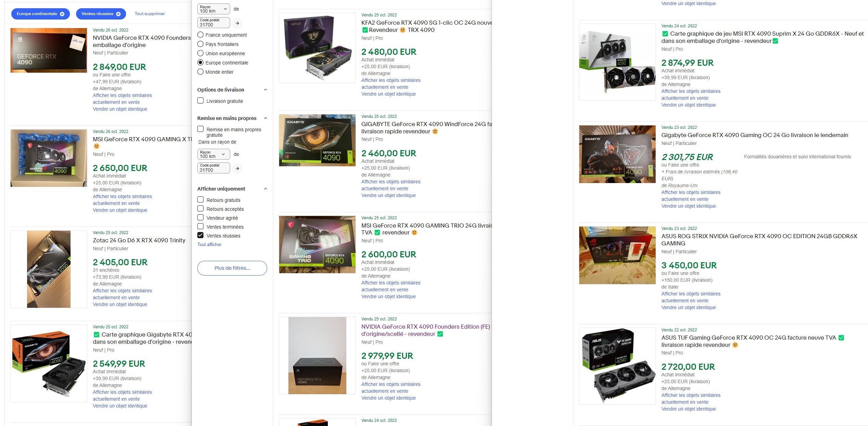
Task: Click the lower Code postal 31700 field
Action: tap(214, 168)
